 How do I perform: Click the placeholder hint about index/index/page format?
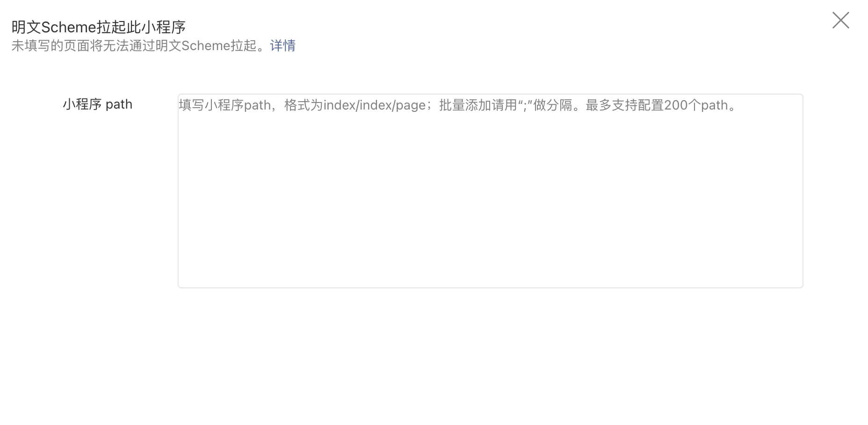[355, 105]
